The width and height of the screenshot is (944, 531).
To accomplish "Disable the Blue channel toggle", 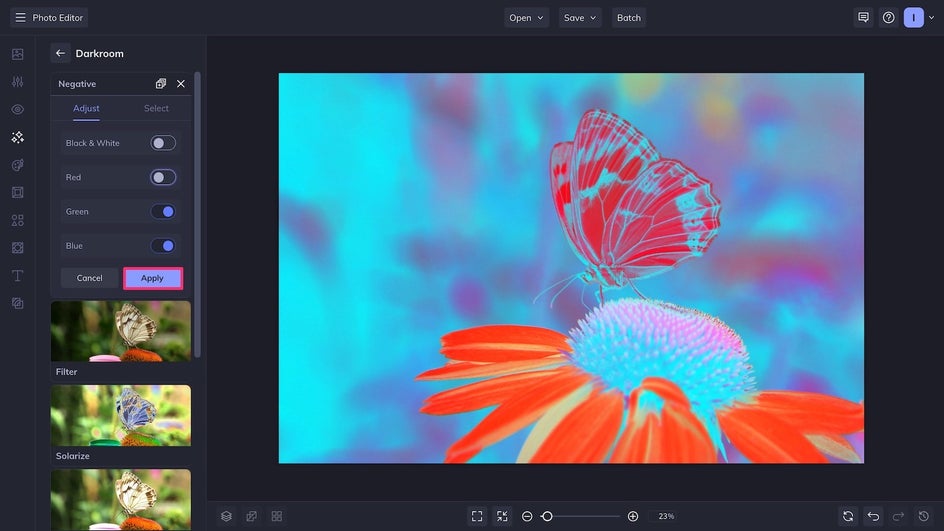I will point(163,246).
